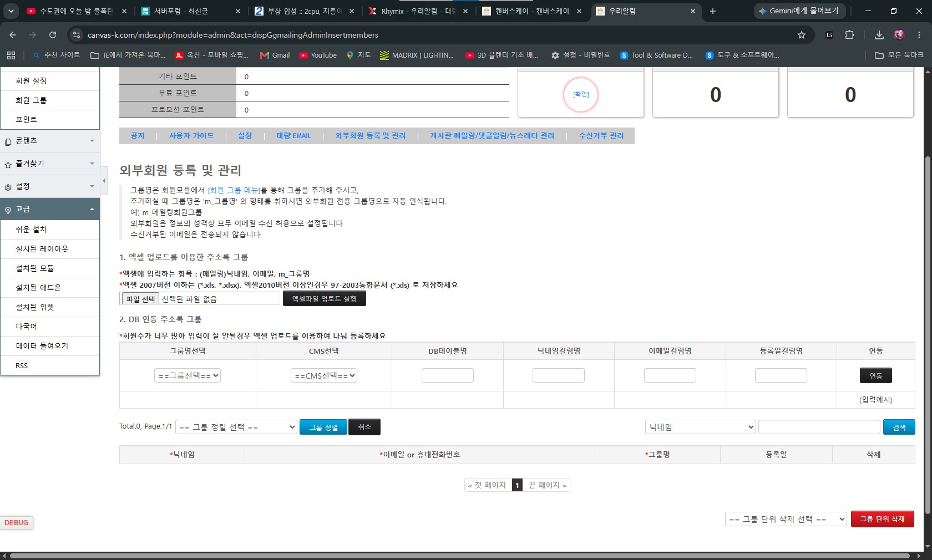Open the Gmail bookmark
This screenshot has height=560, width=932.
click(275, 55)
